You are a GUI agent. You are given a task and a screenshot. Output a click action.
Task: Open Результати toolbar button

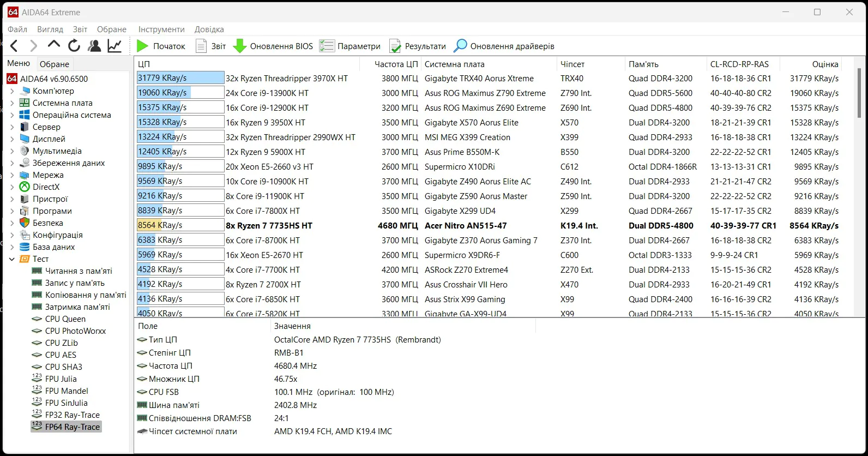pos(417,46)
